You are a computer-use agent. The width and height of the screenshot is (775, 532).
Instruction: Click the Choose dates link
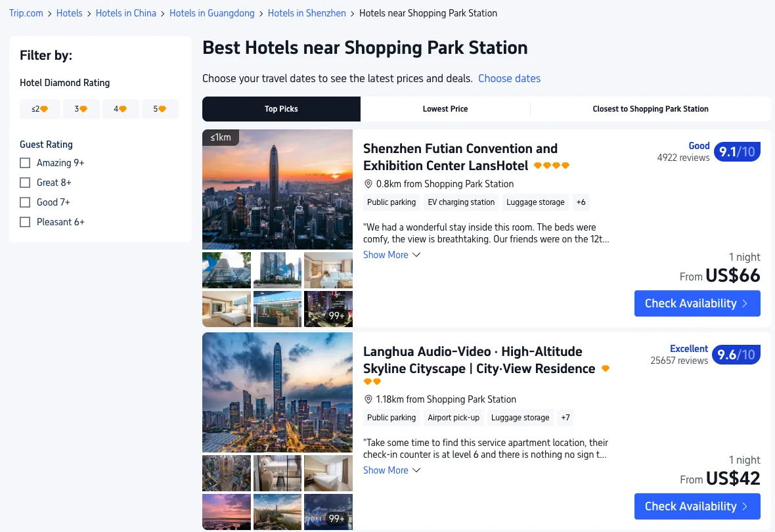point(509,78)
